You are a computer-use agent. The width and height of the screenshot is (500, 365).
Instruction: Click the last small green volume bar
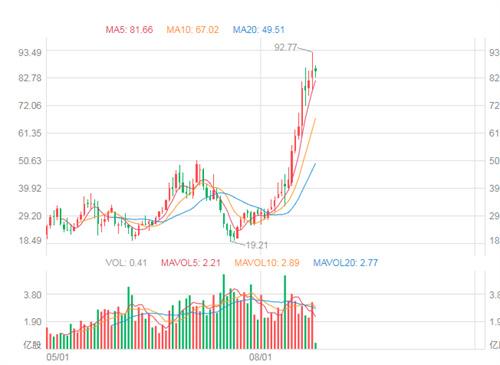coord(316,346)
